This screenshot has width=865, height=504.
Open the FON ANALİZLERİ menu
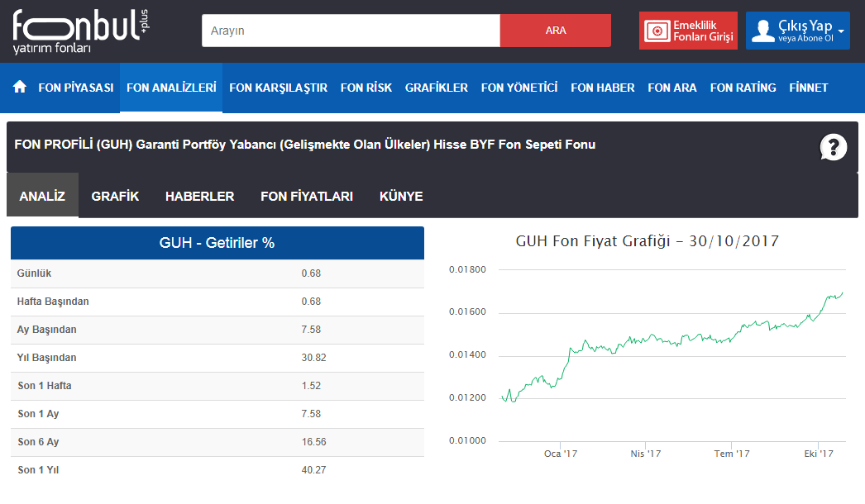pyautogui.click(x=171, y=88)
